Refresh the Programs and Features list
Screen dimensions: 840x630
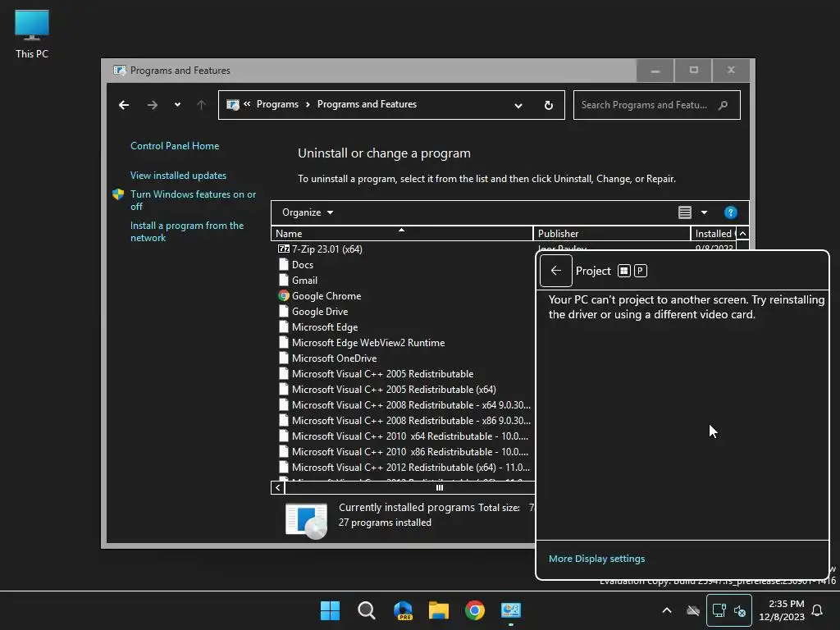[x=549, y=105]
